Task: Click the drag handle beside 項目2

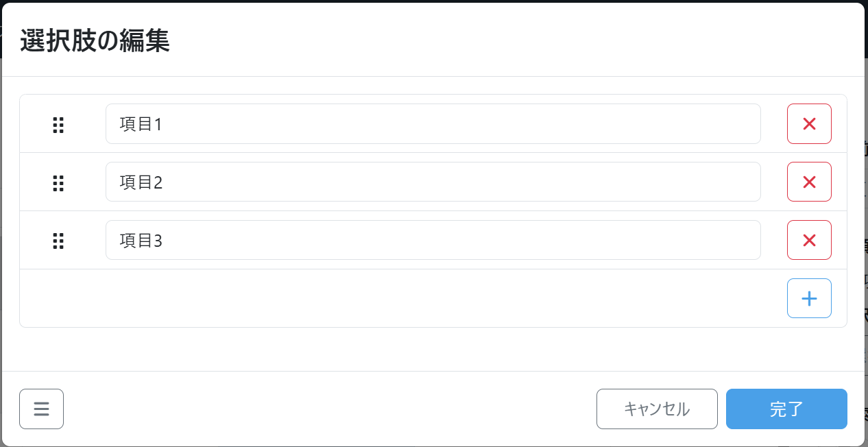Action: coord(58,182)
